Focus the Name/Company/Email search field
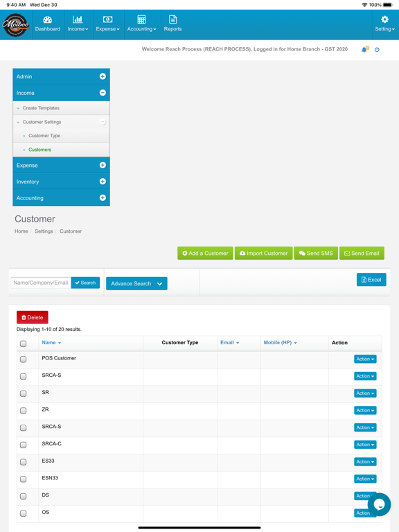 [x=41, y=283]
